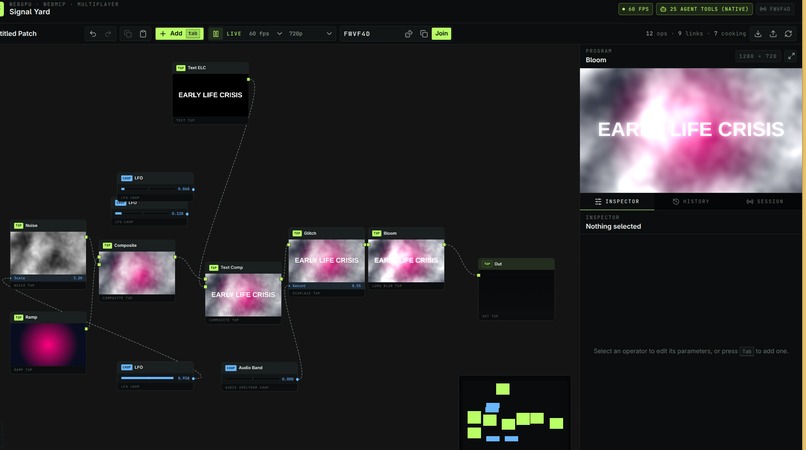806x450 pixels.
Task: Click the Ramp node pink gradient thumbnail
Action: click(48, 345)
